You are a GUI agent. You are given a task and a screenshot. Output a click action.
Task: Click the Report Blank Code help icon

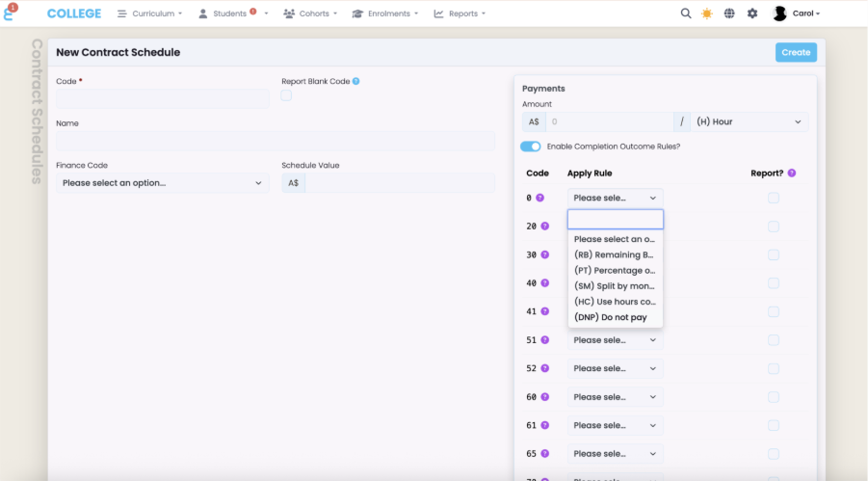tap(356, 82)
